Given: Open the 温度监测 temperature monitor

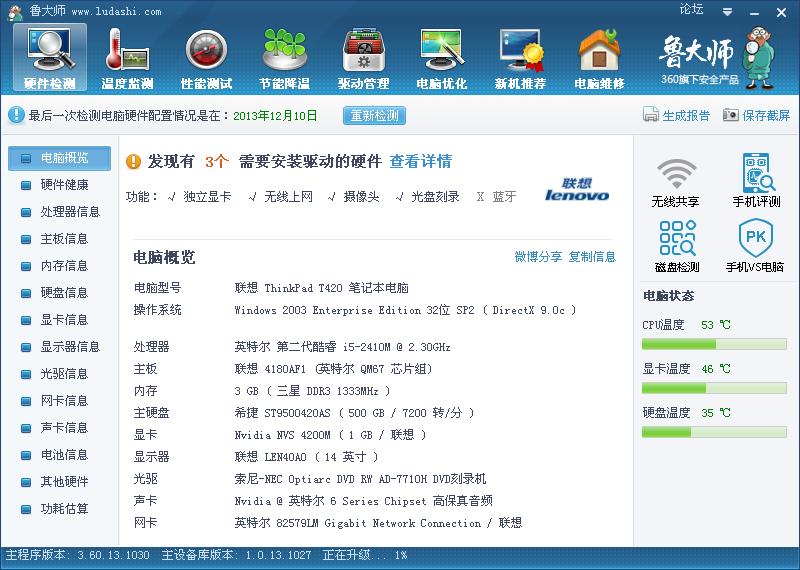Looking at the screenshot, I should tap(128, 58).
